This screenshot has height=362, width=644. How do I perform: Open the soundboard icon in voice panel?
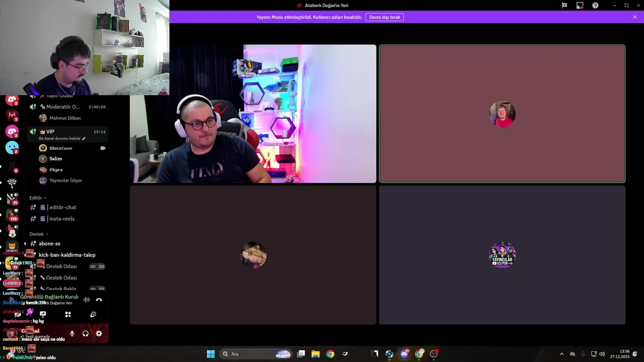[x=93, y=314]
